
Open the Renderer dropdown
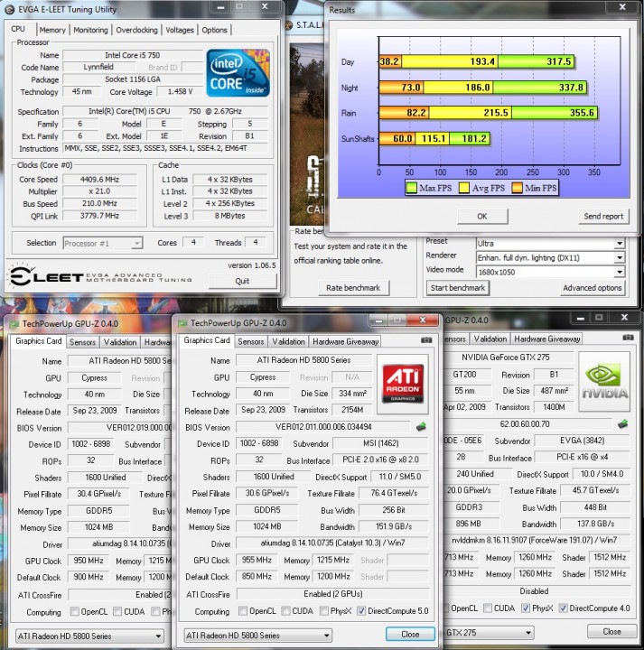(550, 258)
